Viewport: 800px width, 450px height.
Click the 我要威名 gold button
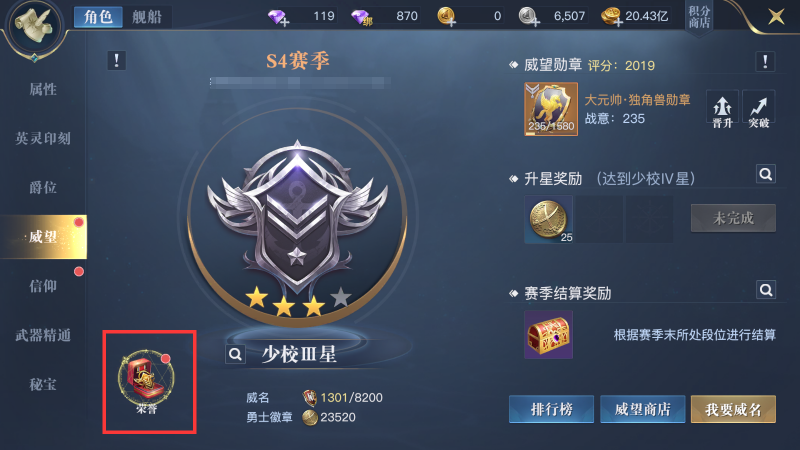[x=733, y=409]
